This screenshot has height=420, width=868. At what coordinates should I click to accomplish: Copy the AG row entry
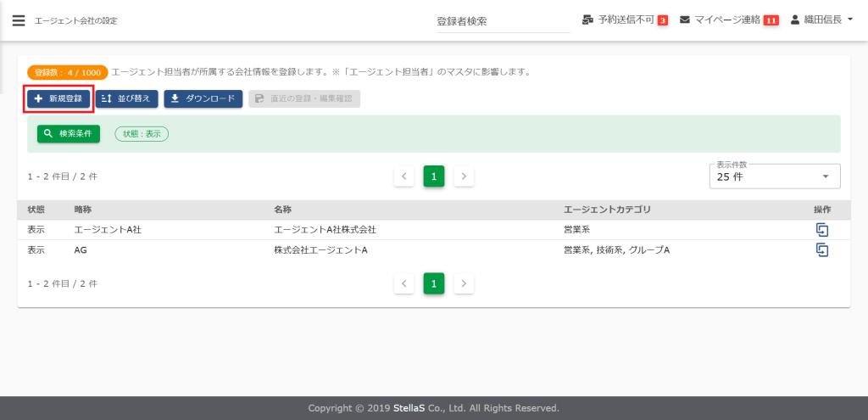coord(821,249)
